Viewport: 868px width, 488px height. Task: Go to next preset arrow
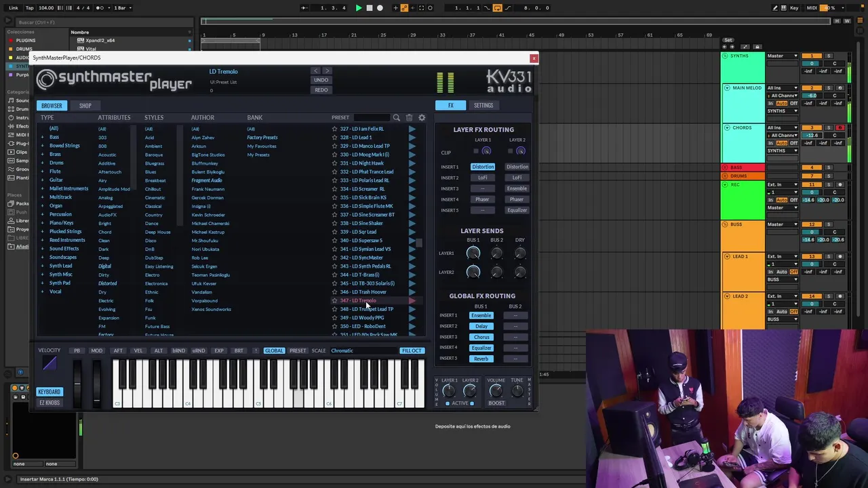[327, 70]
